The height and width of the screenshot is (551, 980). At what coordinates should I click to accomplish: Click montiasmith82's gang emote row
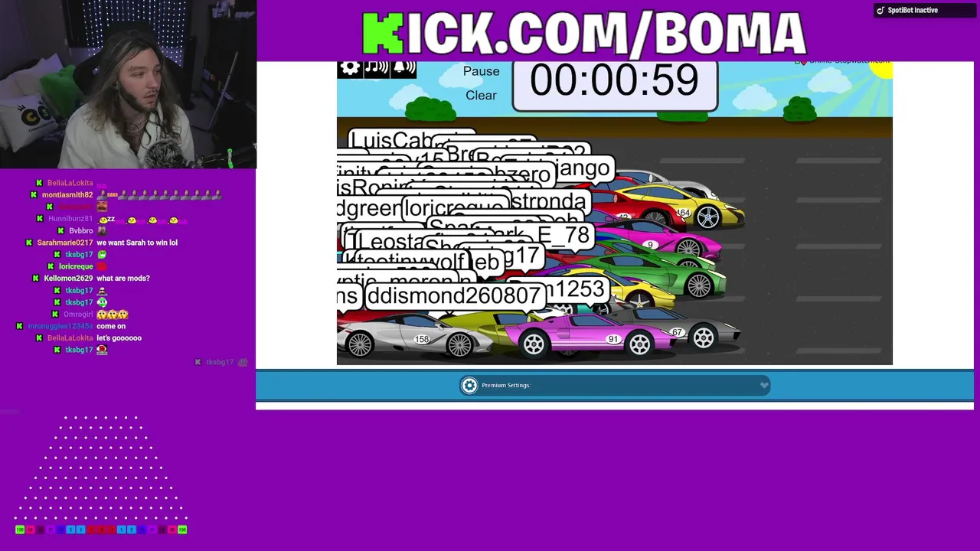[159, 195]
